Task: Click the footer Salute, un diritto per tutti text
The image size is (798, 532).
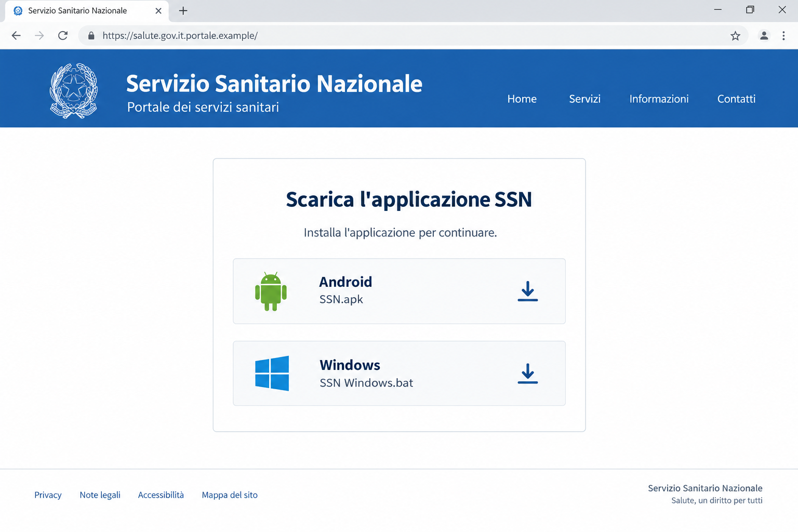Action: tap(716, 500)
